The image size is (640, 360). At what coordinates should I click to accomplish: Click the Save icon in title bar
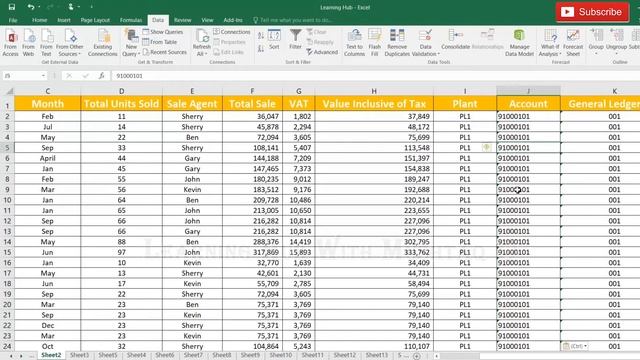[12, 7]
